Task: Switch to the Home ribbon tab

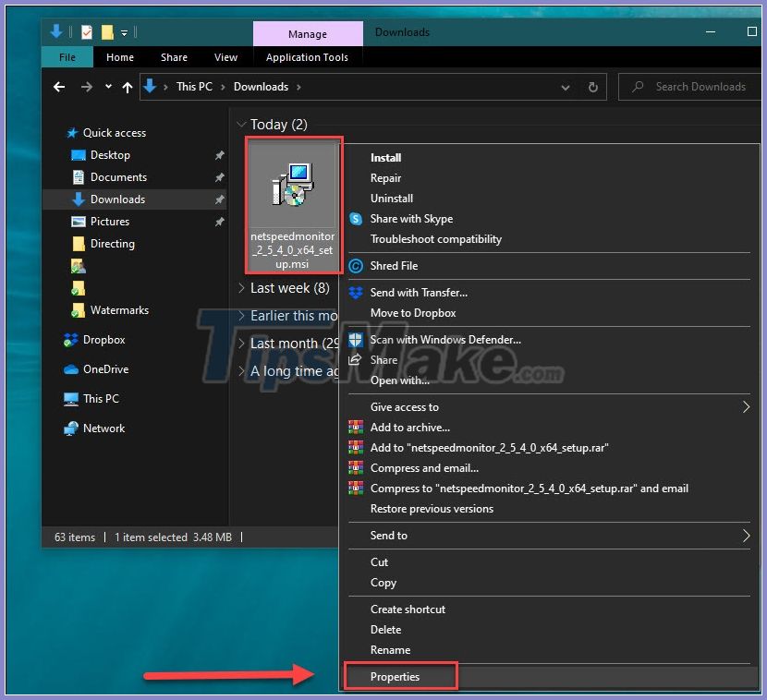Action: pyautogui.click(x=120, y=57)
